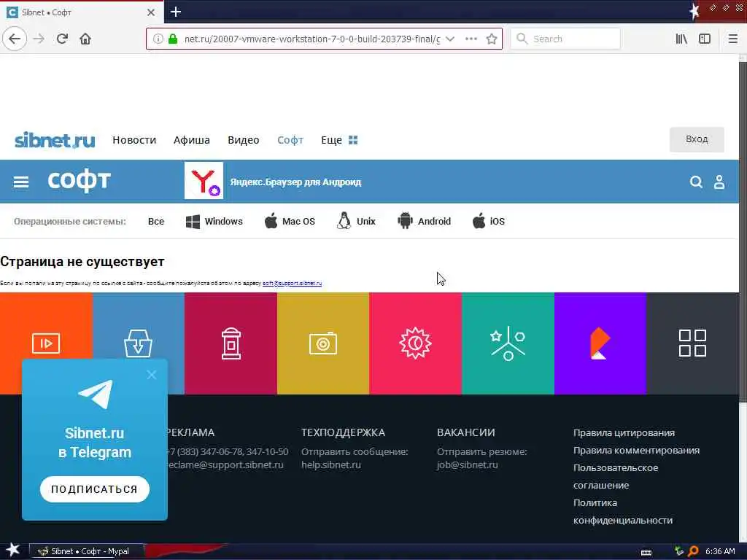Open page actions three-dot menu
The height and width of the screenshot is (560, 747).
pyautogui.click(x=471, y=39)
